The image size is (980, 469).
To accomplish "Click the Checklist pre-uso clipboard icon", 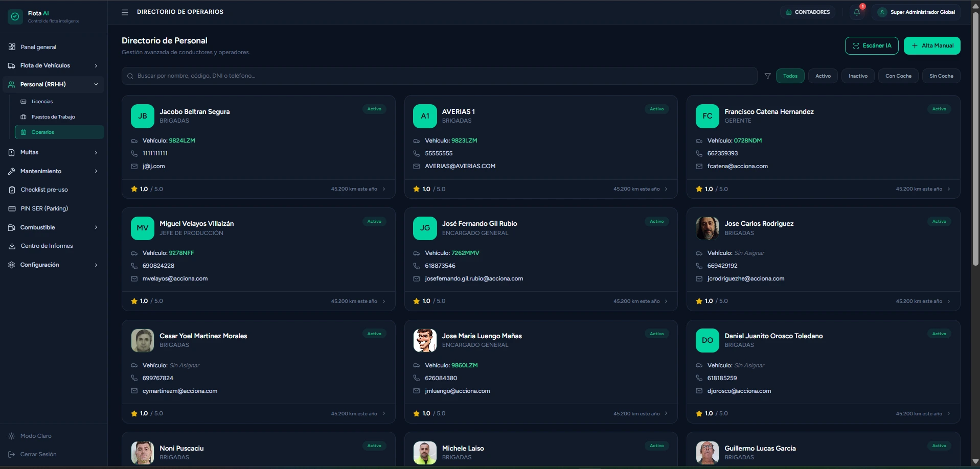I will (12, 190).
